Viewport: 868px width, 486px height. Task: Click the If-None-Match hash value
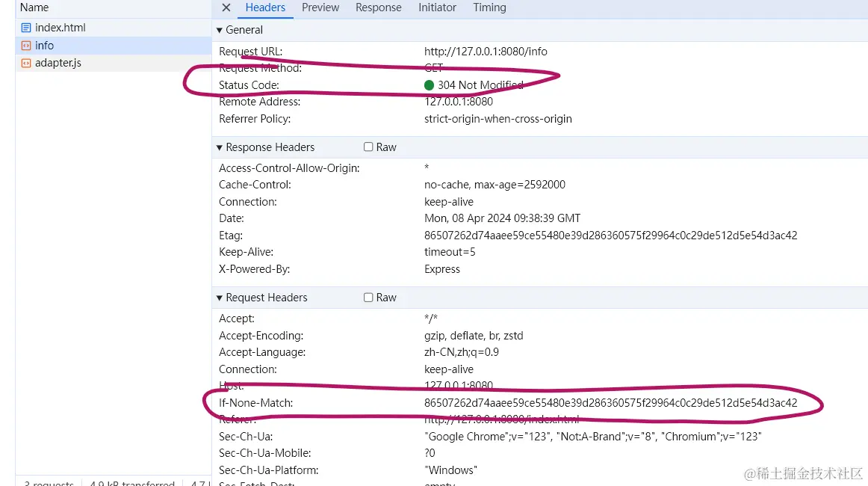[610, 403]
